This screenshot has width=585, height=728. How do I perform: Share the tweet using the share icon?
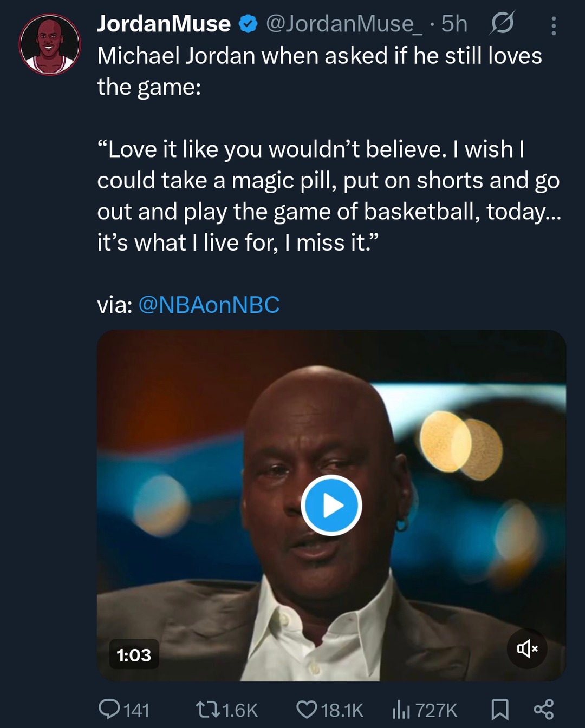tap(543, 710)
